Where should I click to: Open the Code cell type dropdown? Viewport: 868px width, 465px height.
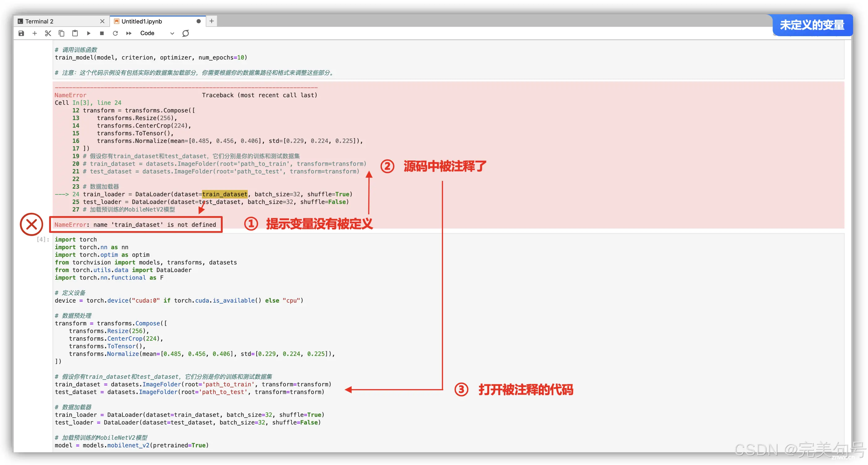(157, 33)
